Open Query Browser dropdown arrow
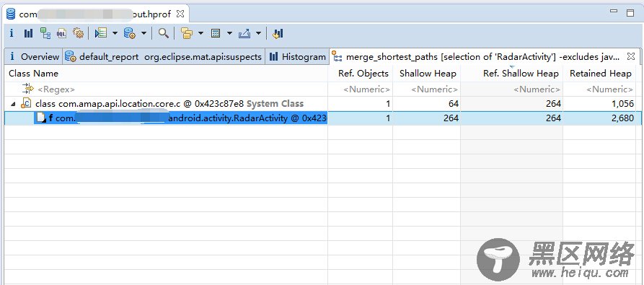The width and height of the screenshot is (644, 285). click(144, 33)
